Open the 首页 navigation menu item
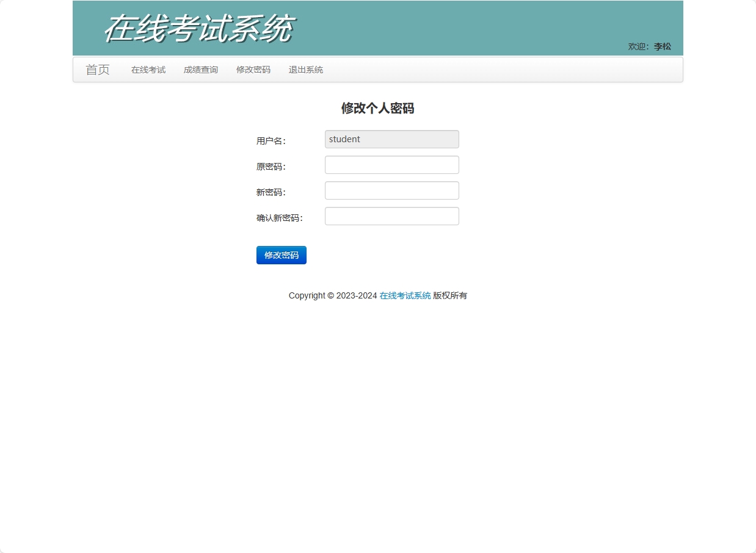The height and width of the screenshot is (553, 756). pos(97,70)
